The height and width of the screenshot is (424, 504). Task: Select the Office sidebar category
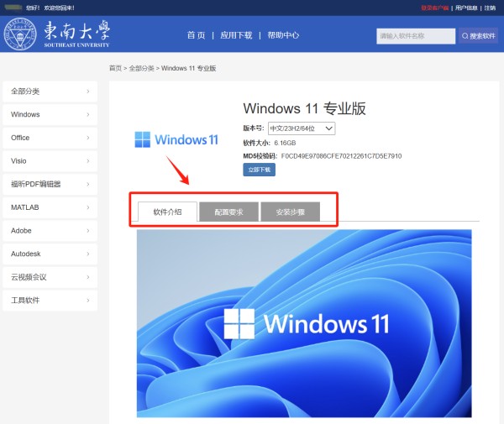pyautogui.click(x=50, y=138)
